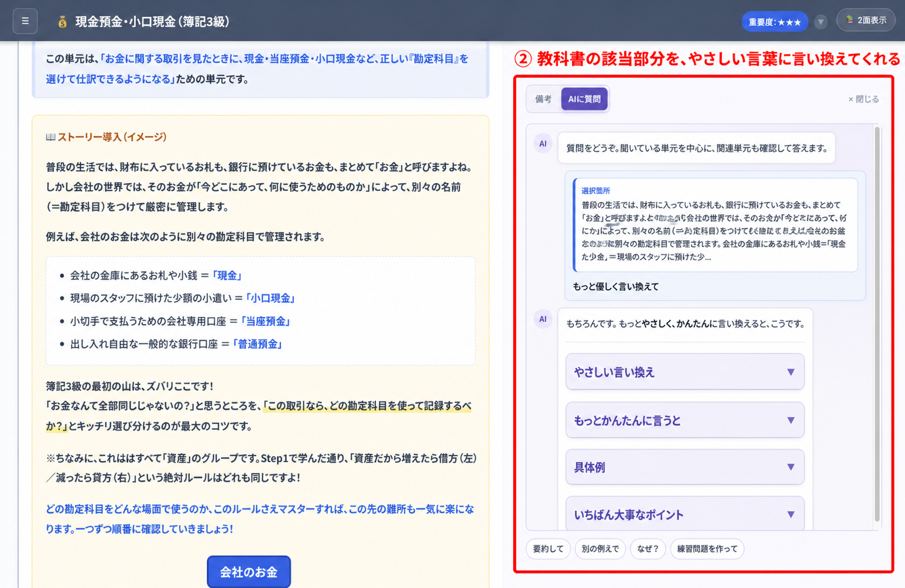905x588 pixels.
Task: Click the なぜ？ suggestion chip
Action: (648, 548)
